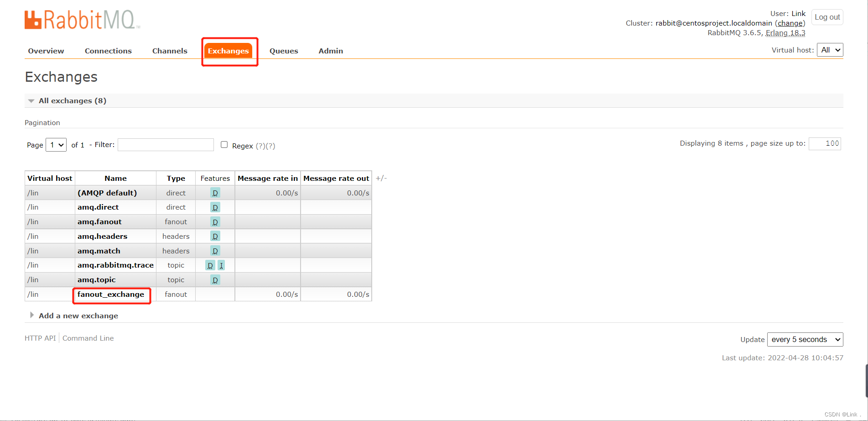Click the RabbitMQ logo
The image size is (868, 421).
click(x=82, y=20)
